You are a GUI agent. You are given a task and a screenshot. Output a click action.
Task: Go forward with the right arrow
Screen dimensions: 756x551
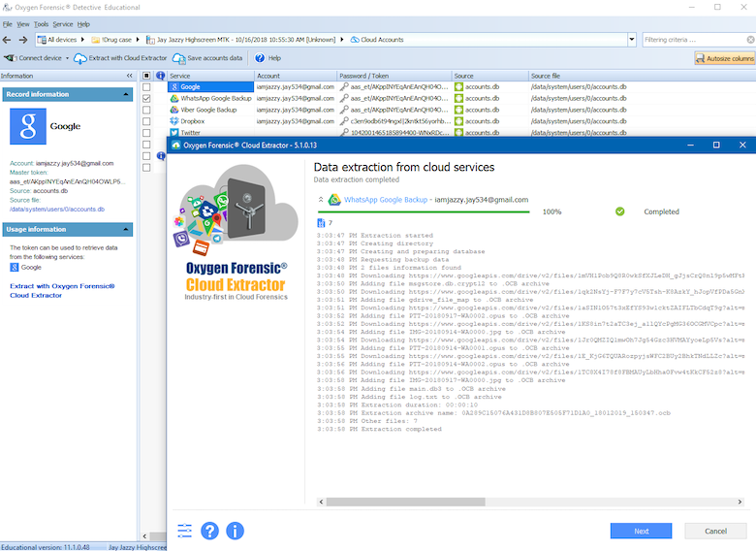click(x=23, y=40)
